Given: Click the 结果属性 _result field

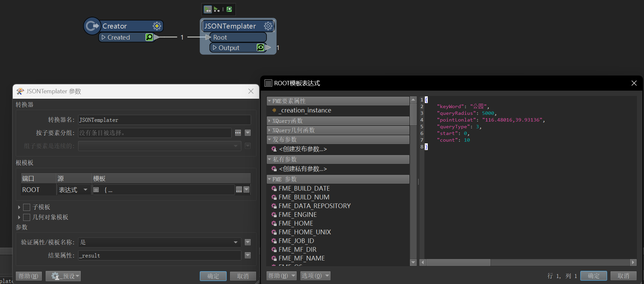Looking at the screenshot, I should coord(160,255).
